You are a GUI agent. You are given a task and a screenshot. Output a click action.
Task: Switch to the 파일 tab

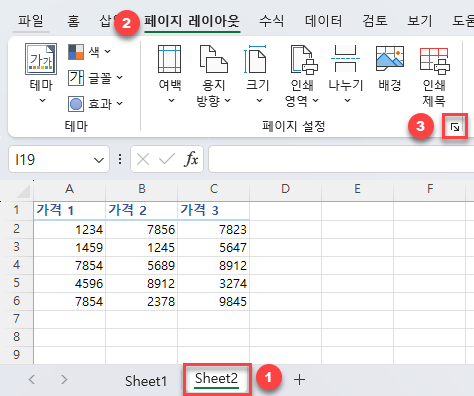coord(31,21)
